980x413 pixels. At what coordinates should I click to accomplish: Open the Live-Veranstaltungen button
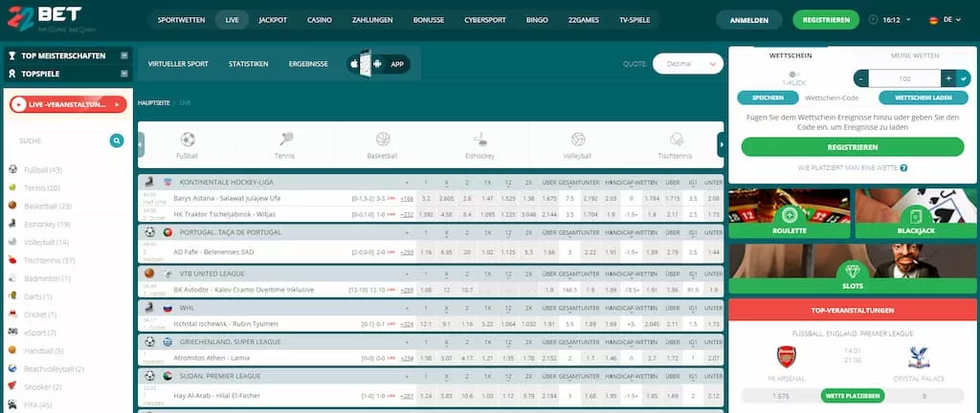[x=68, y=105]
